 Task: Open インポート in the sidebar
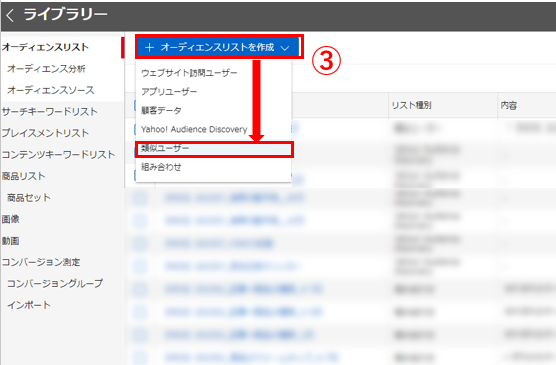click(x=29, y=305)
